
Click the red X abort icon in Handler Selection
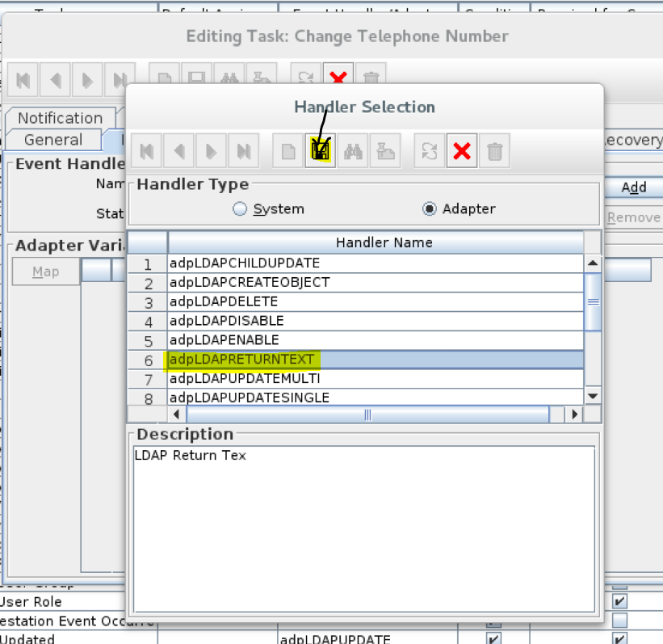point(461,150)
